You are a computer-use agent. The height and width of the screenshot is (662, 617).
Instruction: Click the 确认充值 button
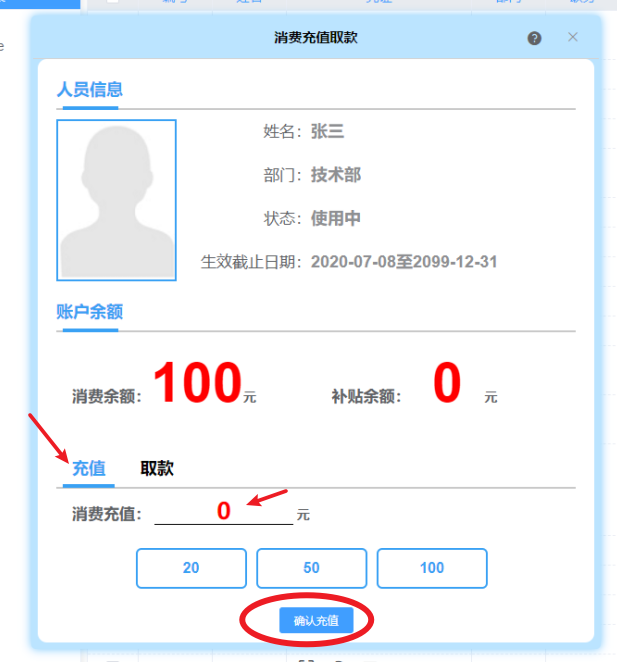point(316,621)
